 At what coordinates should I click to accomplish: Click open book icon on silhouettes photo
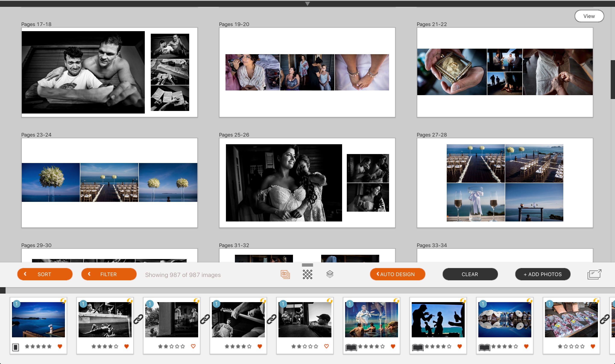[418, 347]
